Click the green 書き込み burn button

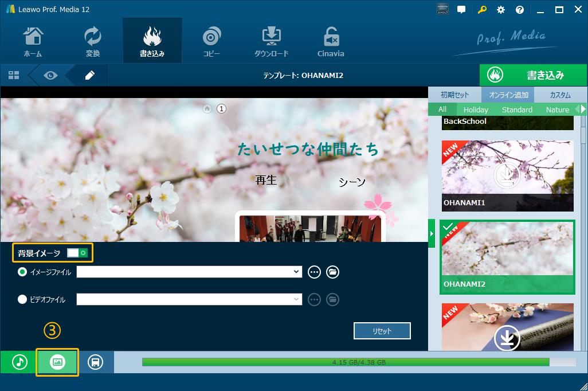tap(533, 75)
